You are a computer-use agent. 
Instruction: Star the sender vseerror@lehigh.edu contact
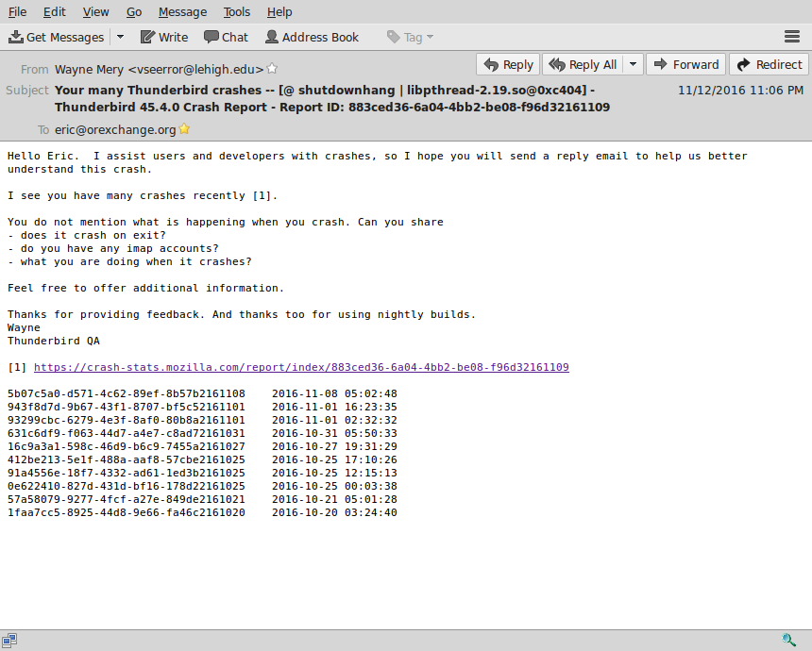tap(272, 68)
